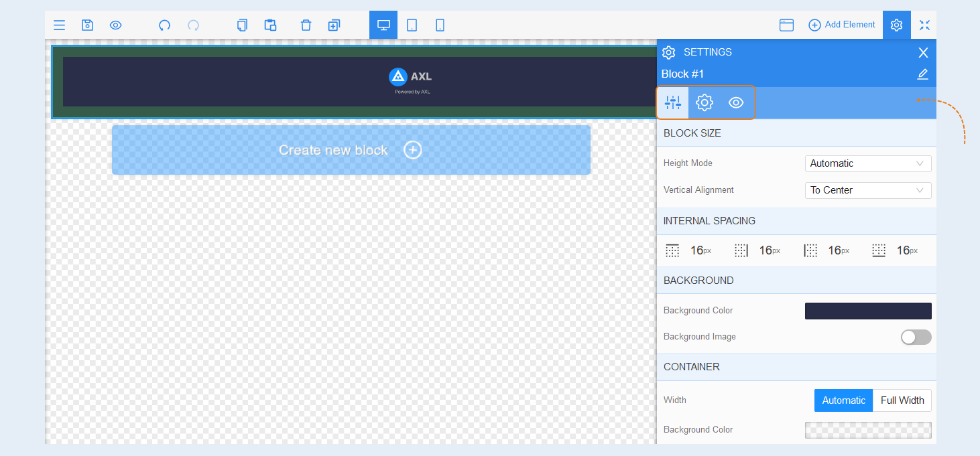Click the save disk icon
Viewport: 980px width, 456px height.
click(x=87, y=25)
